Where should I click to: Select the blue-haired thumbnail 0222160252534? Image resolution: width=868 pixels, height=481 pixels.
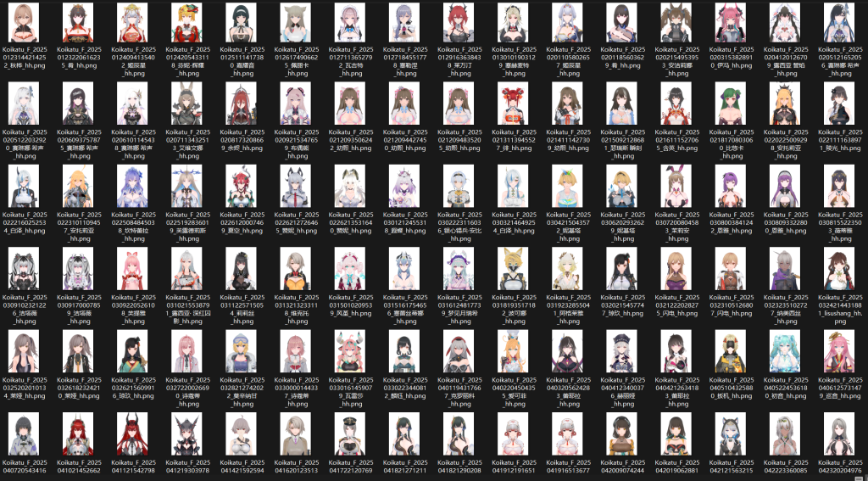click(24, 186)
